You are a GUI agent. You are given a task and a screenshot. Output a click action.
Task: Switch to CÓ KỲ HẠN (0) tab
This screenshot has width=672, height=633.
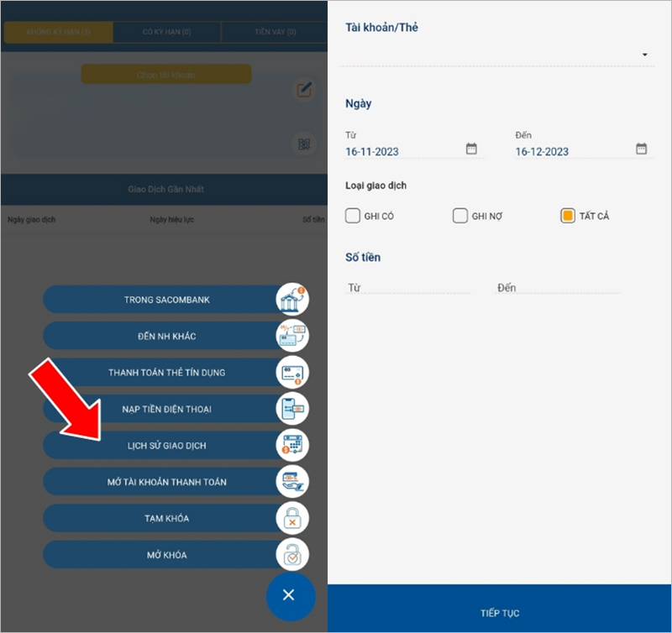(166, 32)
